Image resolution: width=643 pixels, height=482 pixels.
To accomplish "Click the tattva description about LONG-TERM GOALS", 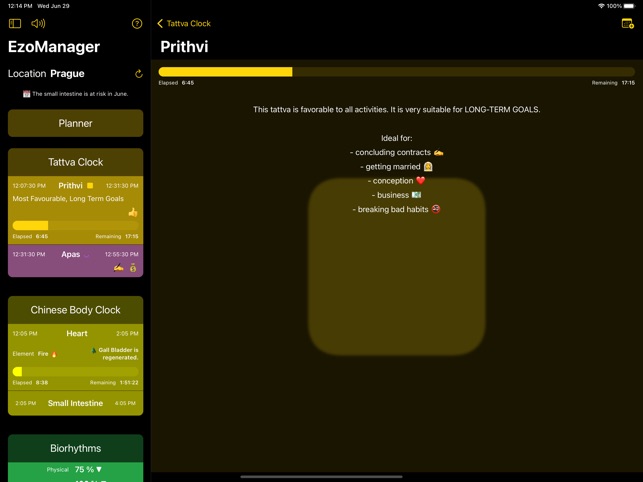I will (397, 110).
